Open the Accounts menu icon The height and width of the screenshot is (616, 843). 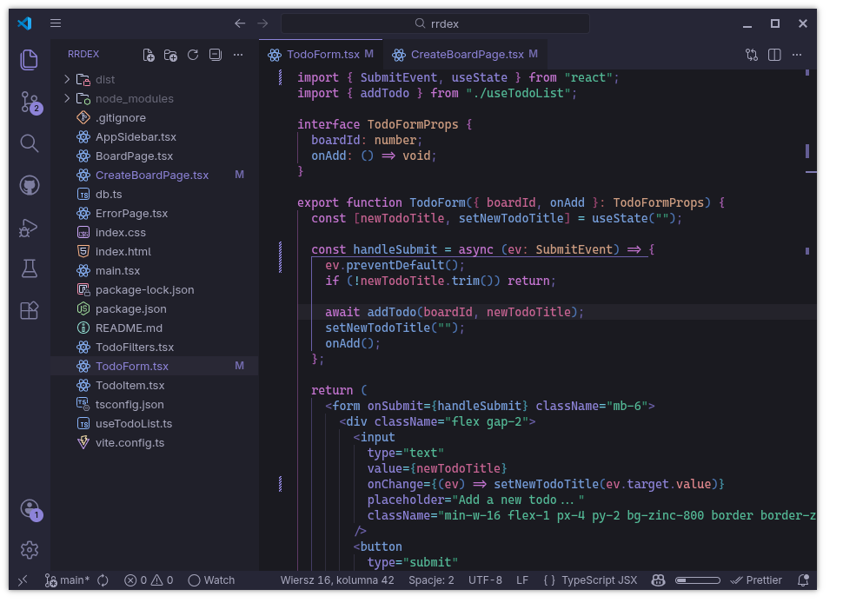coord(30,510)
